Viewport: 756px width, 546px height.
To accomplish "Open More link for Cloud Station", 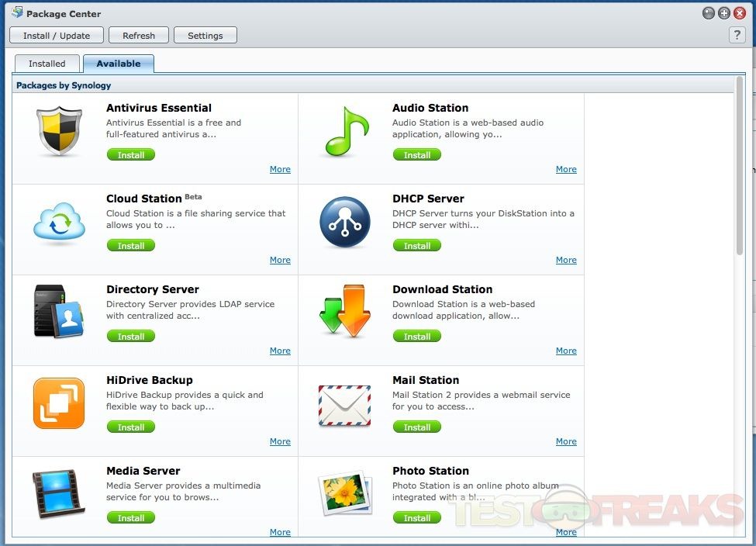I will 280,260.
